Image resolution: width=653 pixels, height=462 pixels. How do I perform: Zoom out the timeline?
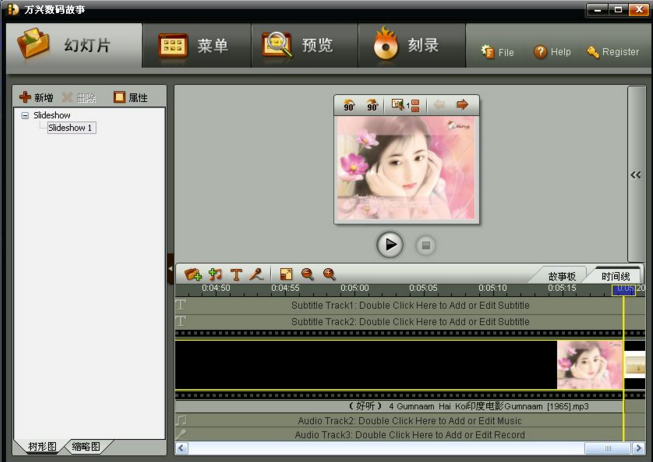pyautogui.click(x=307, y=274)
